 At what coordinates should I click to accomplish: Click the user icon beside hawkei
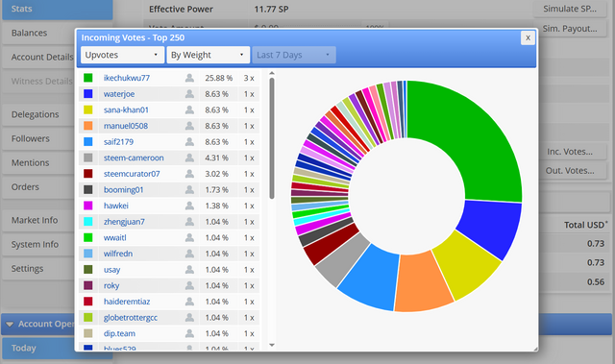[x=189, y=206]
